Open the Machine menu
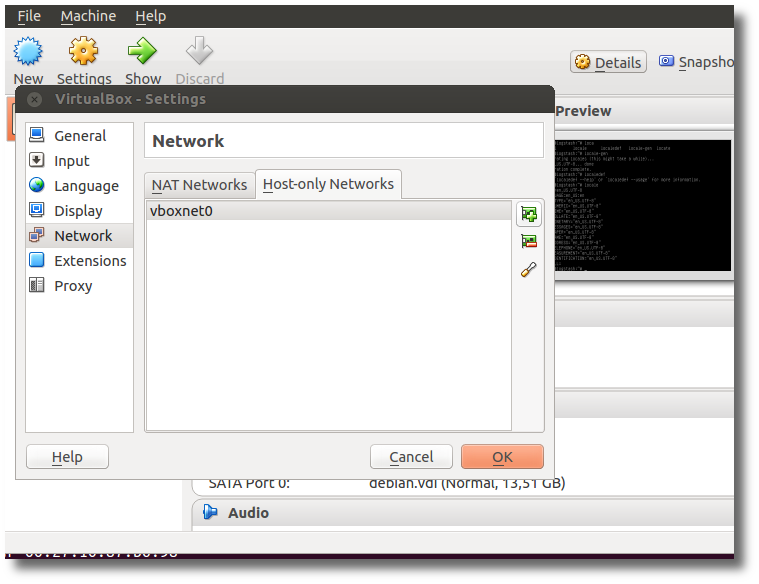Screen dimensions: 759x584 pyautogui.click(x=88, y=16)
